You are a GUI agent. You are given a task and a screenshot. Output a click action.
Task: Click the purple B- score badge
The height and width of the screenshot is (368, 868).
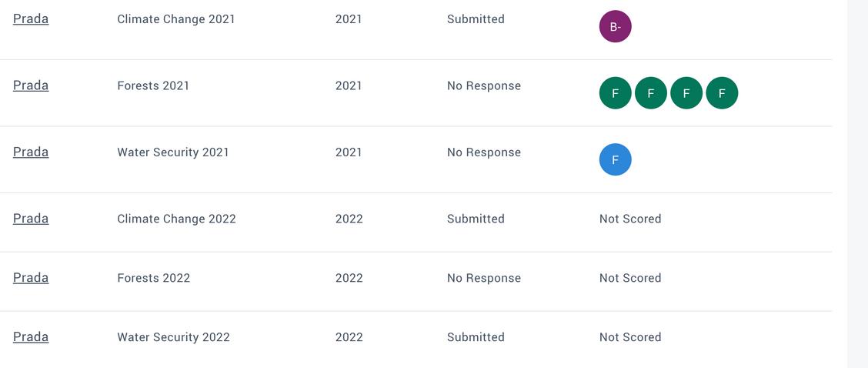pyautogui.click(x=615, y=27)
